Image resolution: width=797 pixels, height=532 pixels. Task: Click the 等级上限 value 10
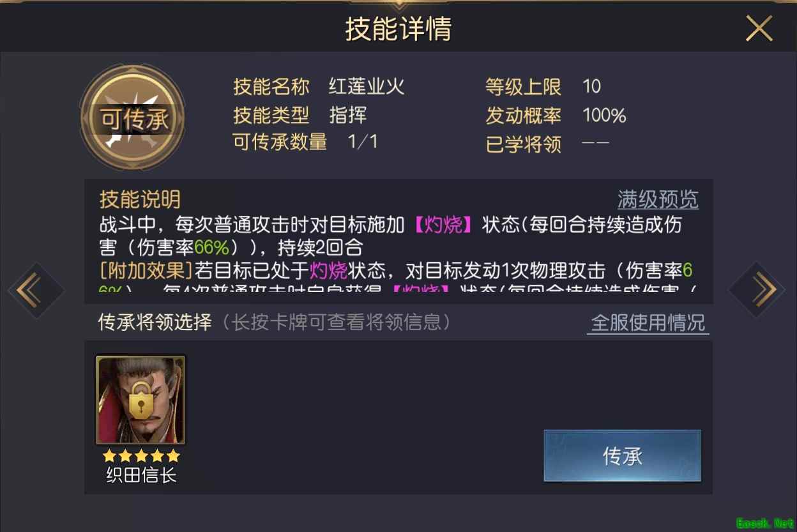[x=591, y=86]
